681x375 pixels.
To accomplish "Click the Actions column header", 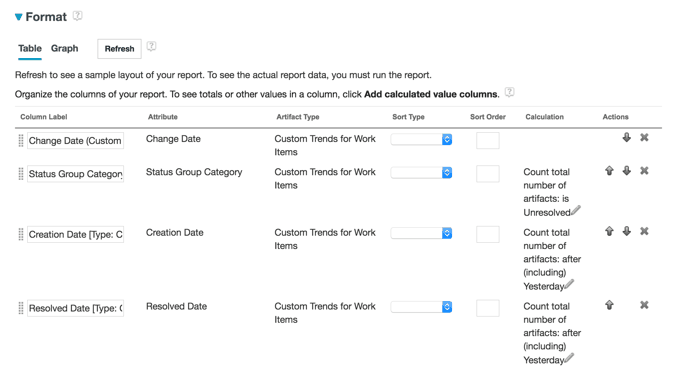I will pos(615,117).
